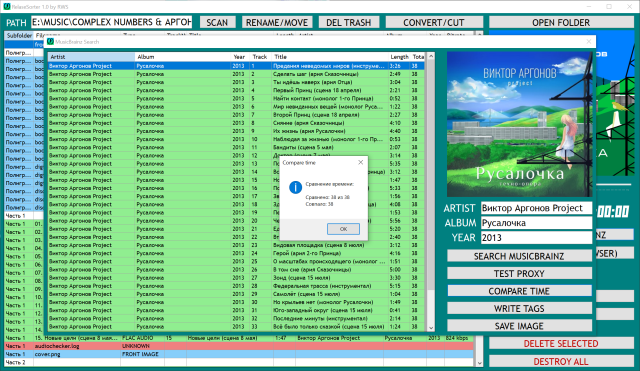Click the YEAR field showing 2013

[536, 238]
